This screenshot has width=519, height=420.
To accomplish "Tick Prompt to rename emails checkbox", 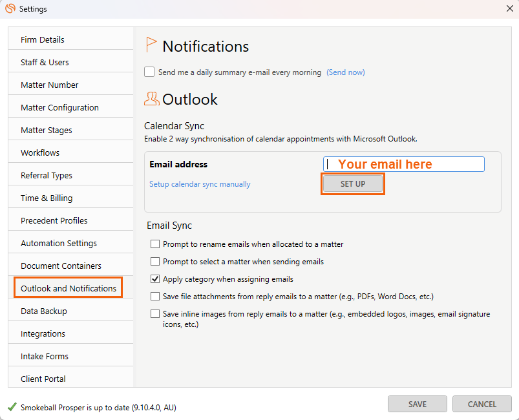I will (x=155, y=244).
